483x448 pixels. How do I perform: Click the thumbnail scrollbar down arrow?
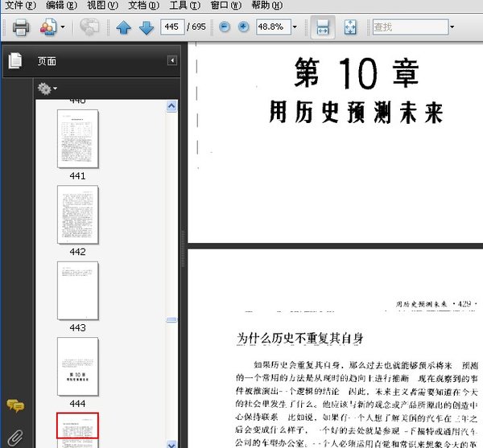[x=171, y=444]
